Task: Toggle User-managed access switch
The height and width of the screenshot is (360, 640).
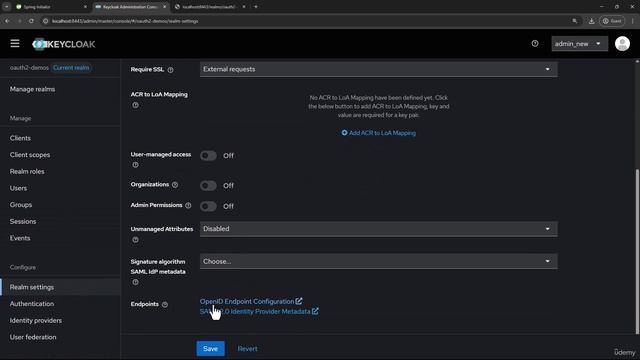Action: coord(208,156)
